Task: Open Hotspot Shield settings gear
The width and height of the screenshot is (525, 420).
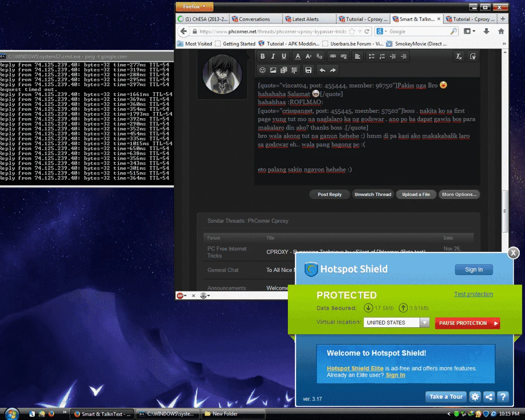Action: (475, 397)
